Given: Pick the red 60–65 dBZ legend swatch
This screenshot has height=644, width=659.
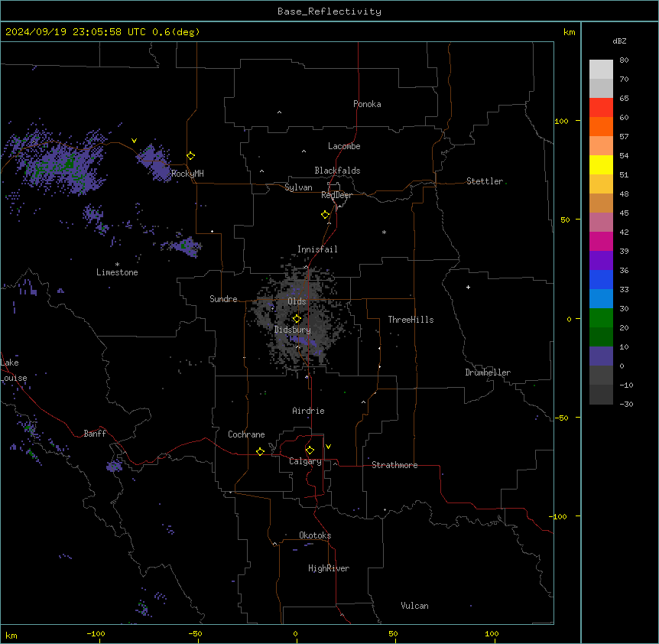Looking at the screenshot, I should point(601,108).
